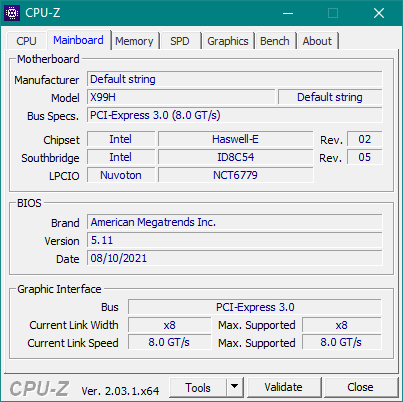Minimize the CPU-Z window
This screenshot has width=403, height=402.
(x=288, y=13)
